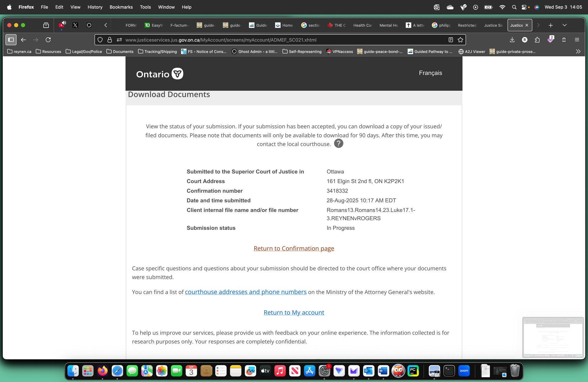The image size is (588, 382).
Task: Open the Tools menu
Action: point(145,7)
